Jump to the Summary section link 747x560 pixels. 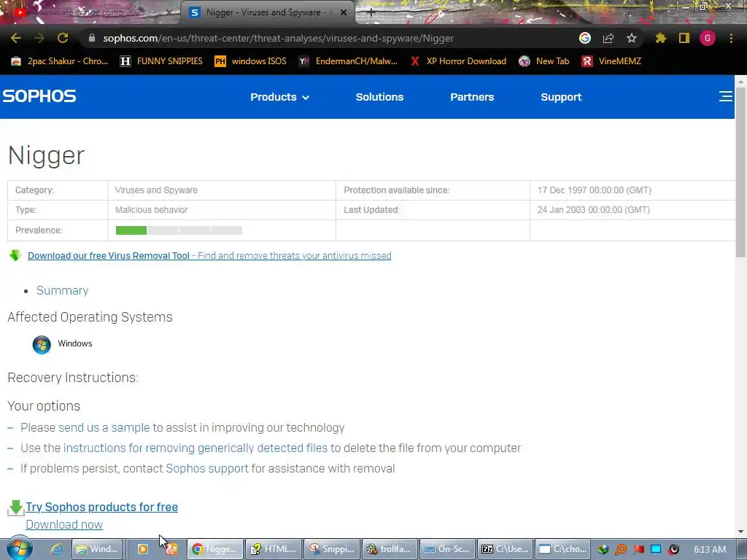(63, 290)
